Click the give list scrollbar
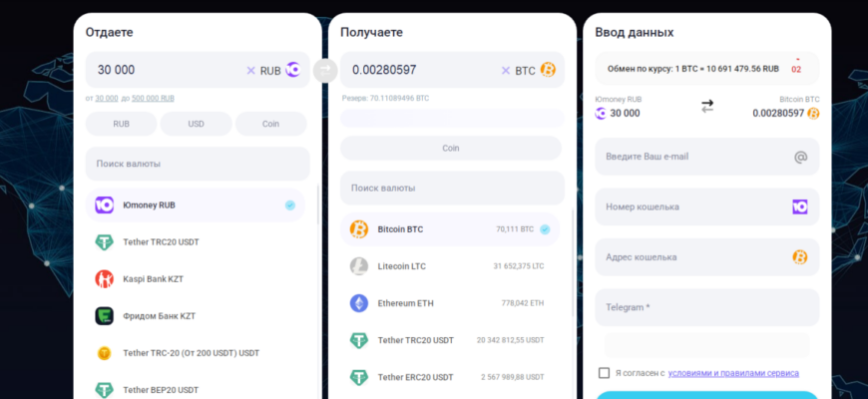Image resolution: width=868 pixels, height=399 pixels. pyautogui.click(x=317, y=204)
